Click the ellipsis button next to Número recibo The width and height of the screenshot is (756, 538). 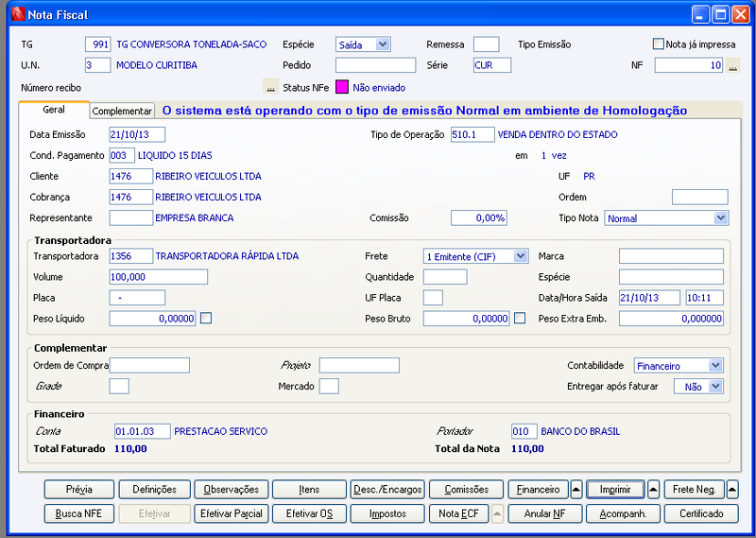(x=270, y=87)
